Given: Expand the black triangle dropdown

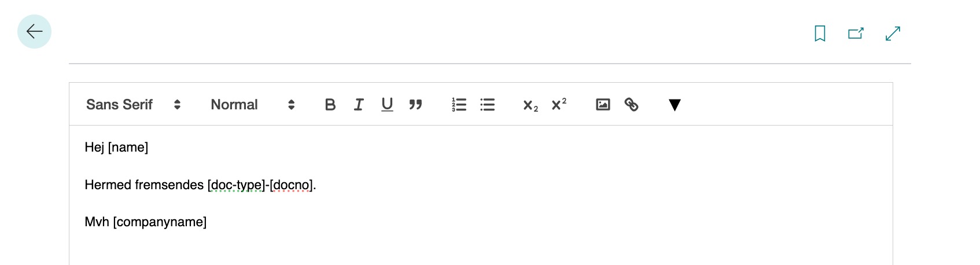Looking at the screenshot, I should click(x=675, y=105).
